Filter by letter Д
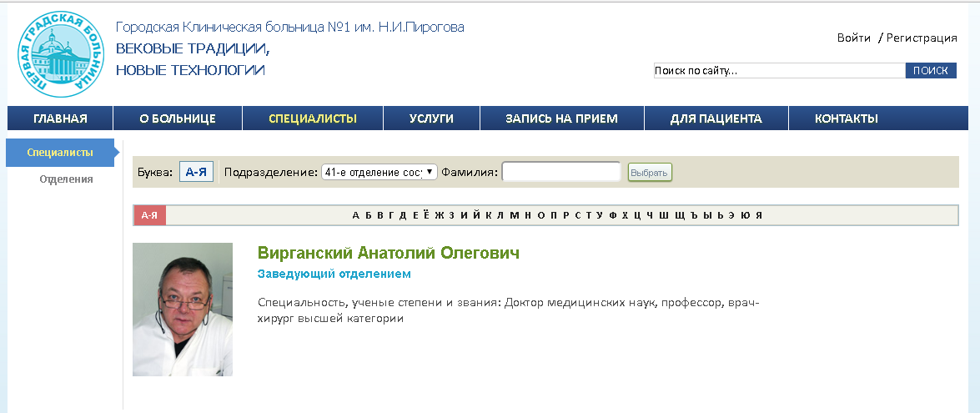Image resolution: width=980 pixels, height=413 pixels. pos(403,215)
